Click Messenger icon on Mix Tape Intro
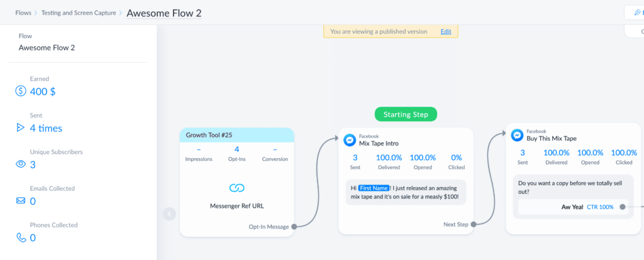The width and height of the screenshot is (644, 260). click(350, 139)
